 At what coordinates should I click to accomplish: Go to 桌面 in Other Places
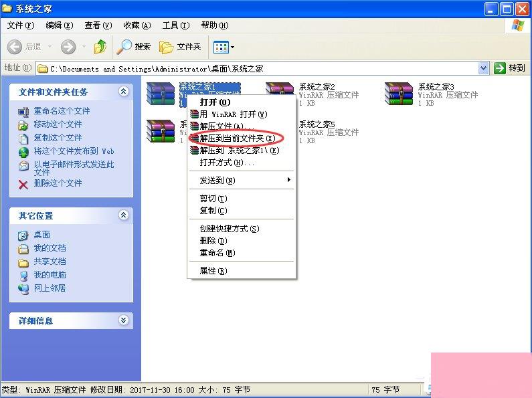coord(41,235)
